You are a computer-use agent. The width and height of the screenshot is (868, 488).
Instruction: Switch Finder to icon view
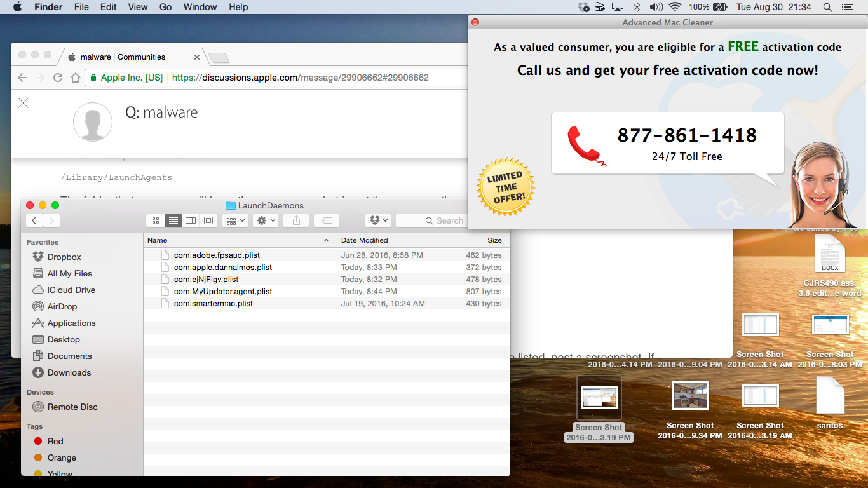tap(156, 220)
